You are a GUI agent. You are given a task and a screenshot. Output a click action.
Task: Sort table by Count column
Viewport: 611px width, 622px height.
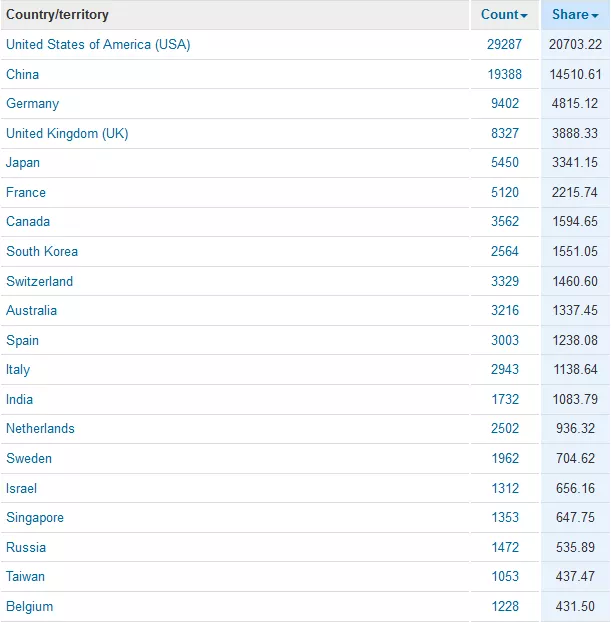point(504,15)
